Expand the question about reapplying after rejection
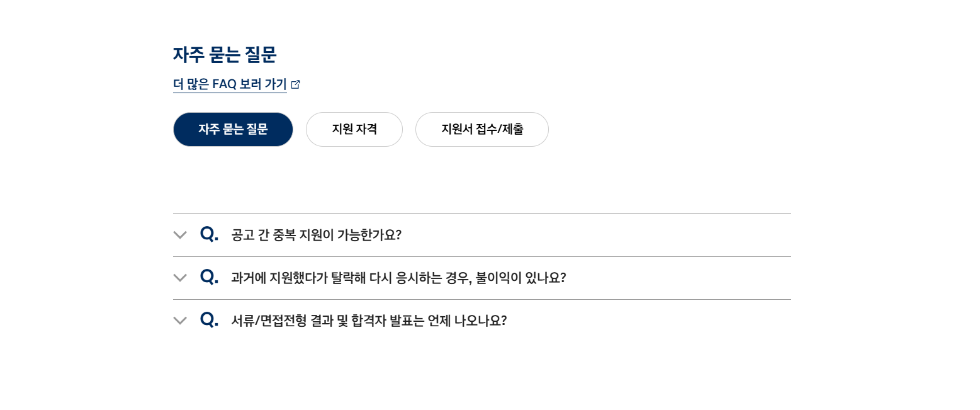 click(x=398, y=278)
